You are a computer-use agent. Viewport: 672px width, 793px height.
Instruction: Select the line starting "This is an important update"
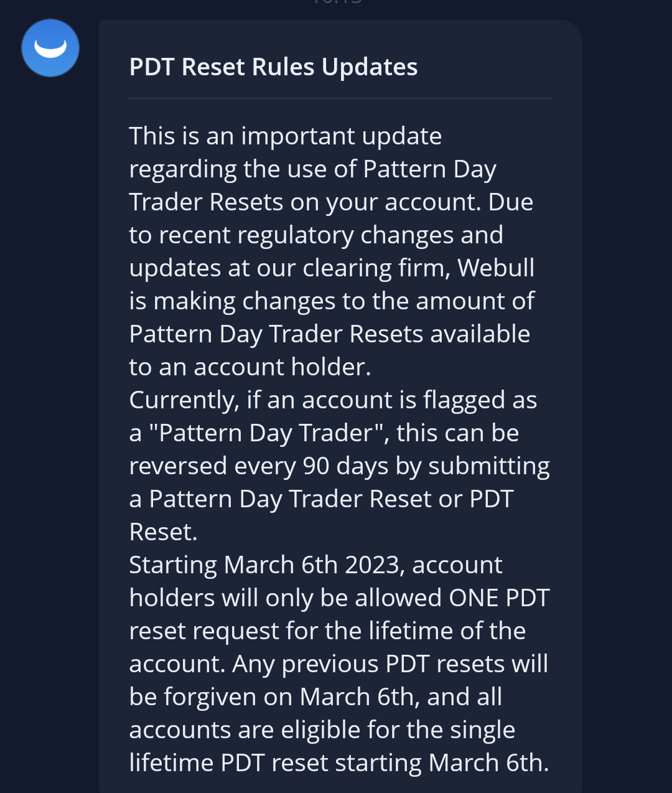click(x=285, y=136)
